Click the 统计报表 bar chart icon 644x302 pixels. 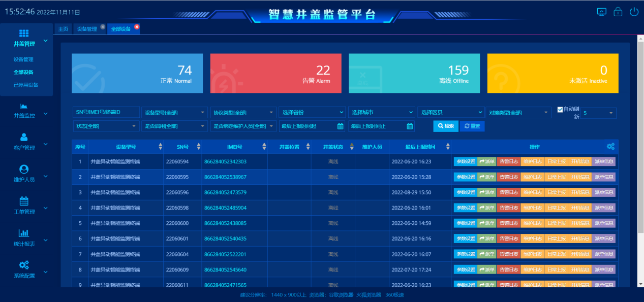(x=24, y=233)
